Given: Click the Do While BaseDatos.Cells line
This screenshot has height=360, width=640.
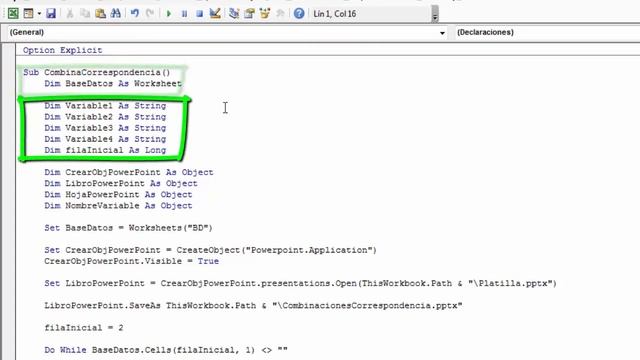Looking at the screenshot, I should click(x=166, y=350).
